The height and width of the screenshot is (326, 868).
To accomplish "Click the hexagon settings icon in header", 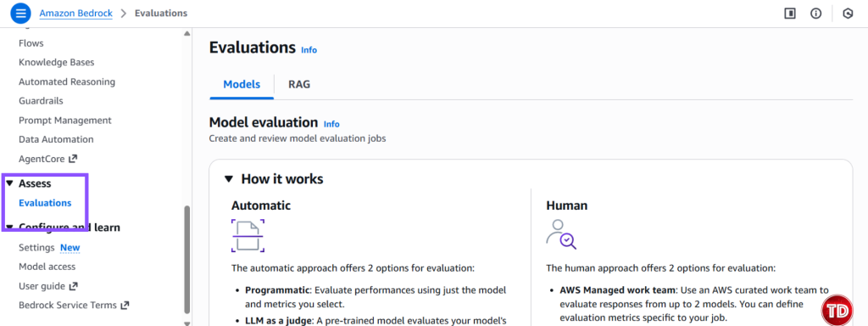I will (x=848, y=14).
